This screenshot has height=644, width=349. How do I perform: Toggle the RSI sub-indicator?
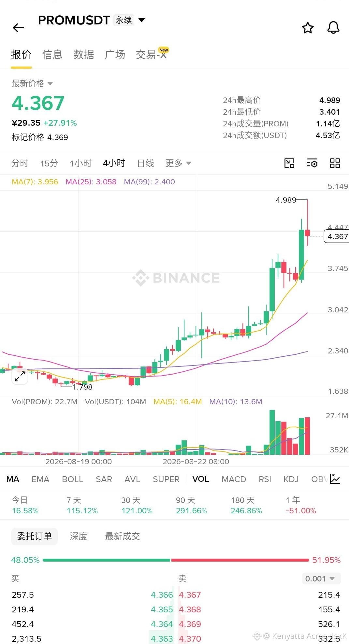pos(265,479)
